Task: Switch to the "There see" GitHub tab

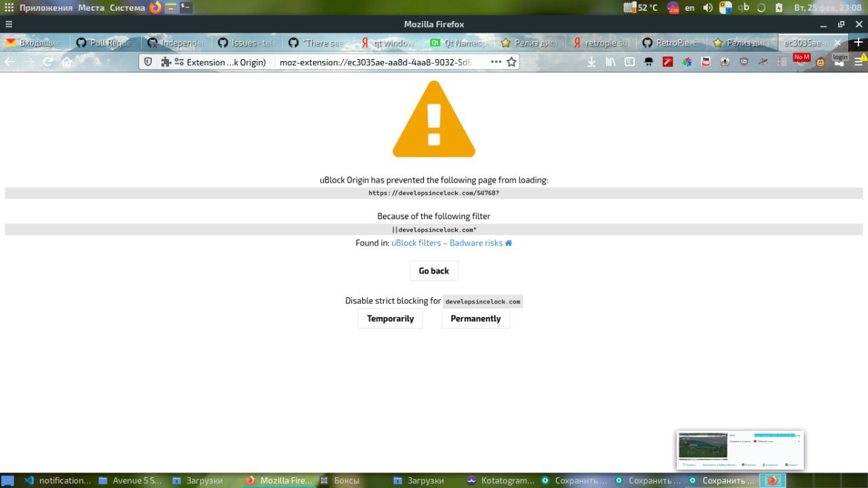Action: (317, 42)
